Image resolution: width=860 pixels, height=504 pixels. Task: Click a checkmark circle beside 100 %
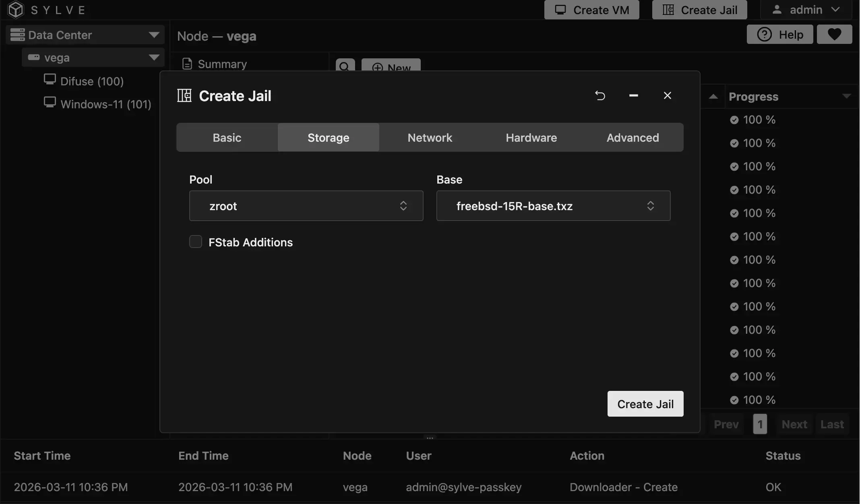tap(734, 120)
